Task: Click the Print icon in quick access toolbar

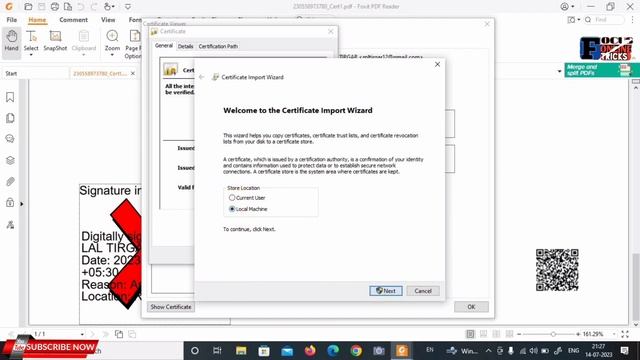Action: point(55,7)
